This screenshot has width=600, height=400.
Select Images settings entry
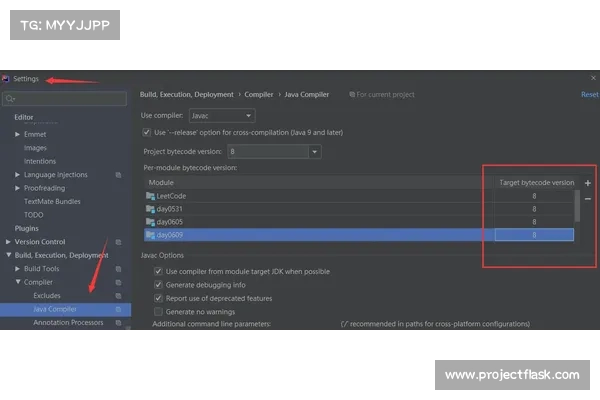tap(35, 148)
